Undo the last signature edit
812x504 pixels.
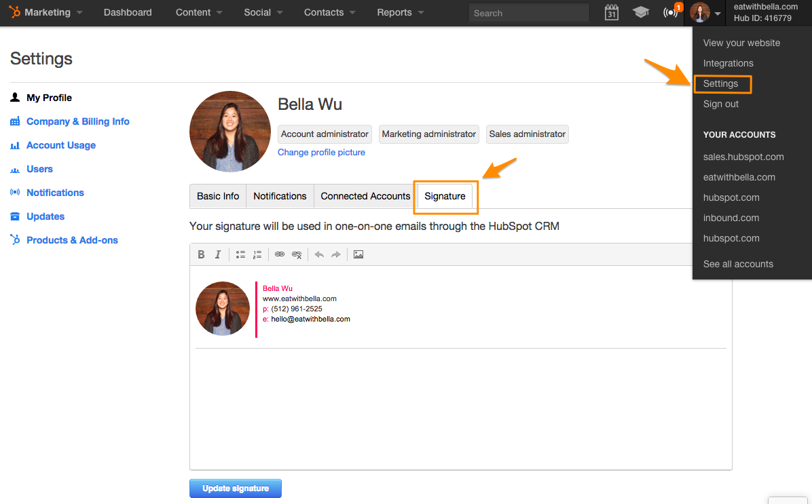tap(319, 254)
